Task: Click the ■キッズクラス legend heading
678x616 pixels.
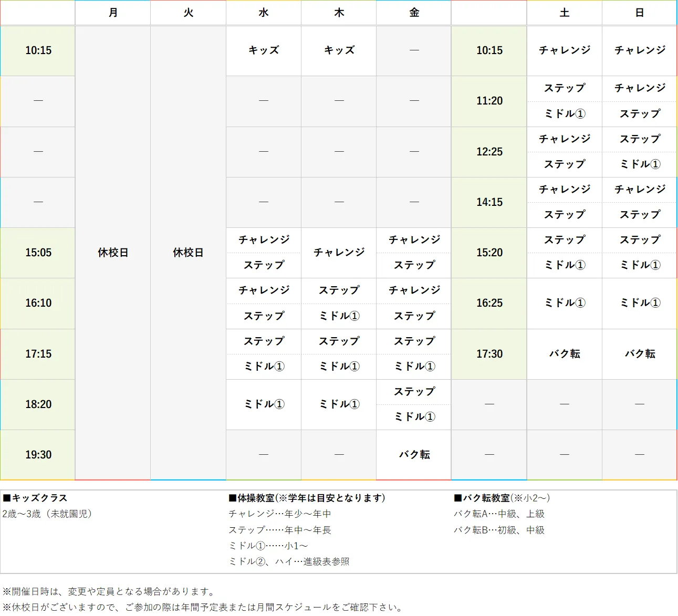Action: (x=35, y=498)
